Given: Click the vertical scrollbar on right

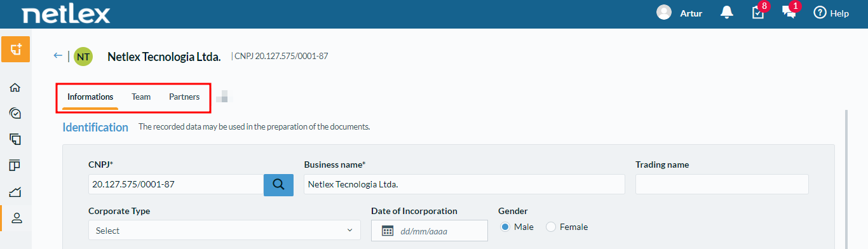Looking at the screenshot, I should pos(846,178).
